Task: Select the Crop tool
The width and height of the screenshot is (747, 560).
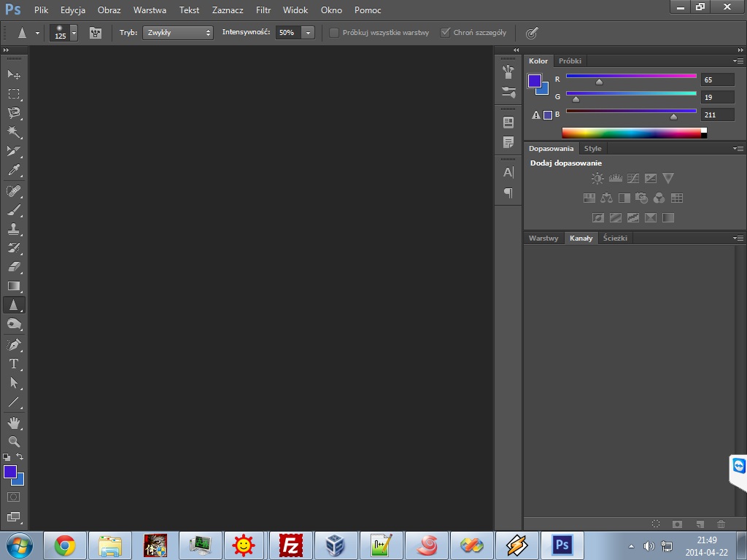Action: coord(14,151)
